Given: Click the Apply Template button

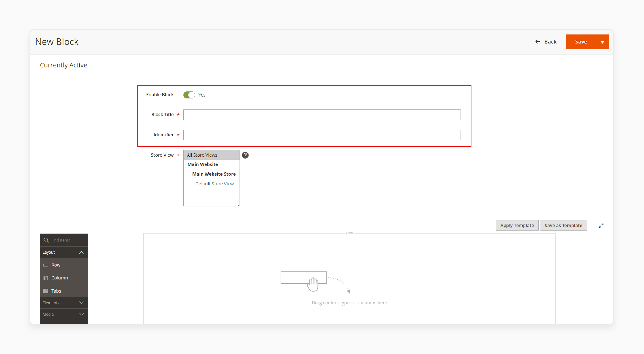Looking at the screenshot, I should pos(517,225).
